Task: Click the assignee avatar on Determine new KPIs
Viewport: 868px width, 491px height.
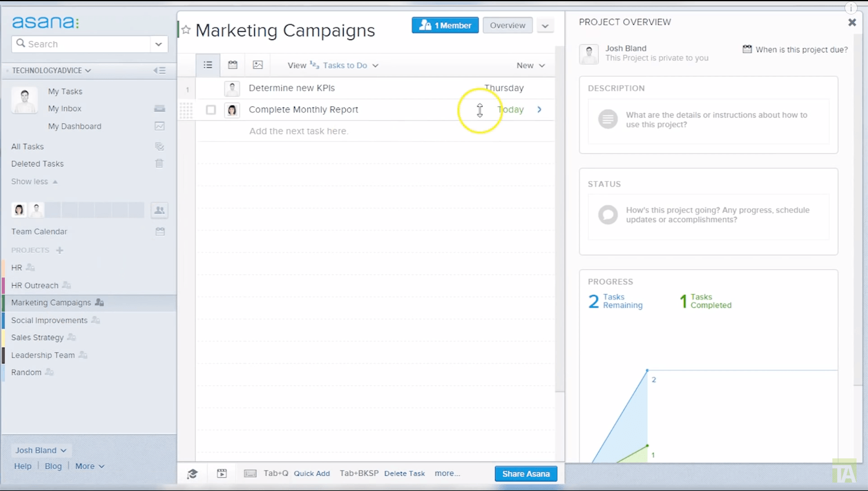Action: click(232, 89)
